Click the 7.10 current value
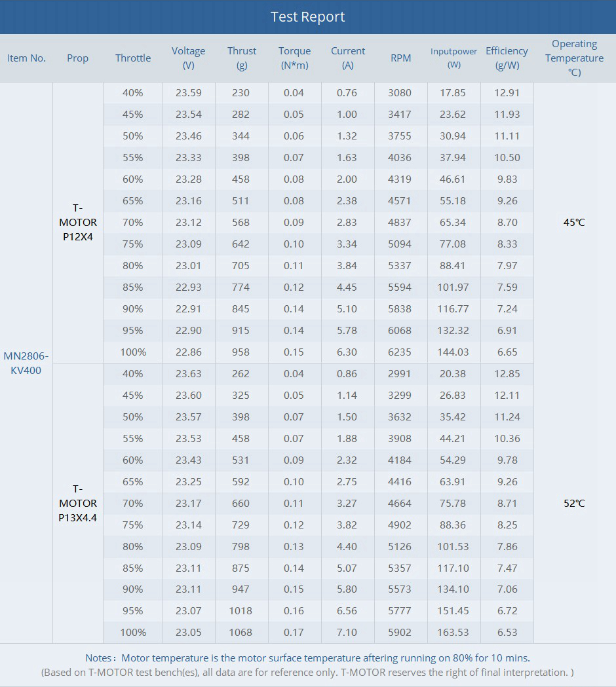Image resolution: width=616 pixels, height=687 pixels. (347, 633)
